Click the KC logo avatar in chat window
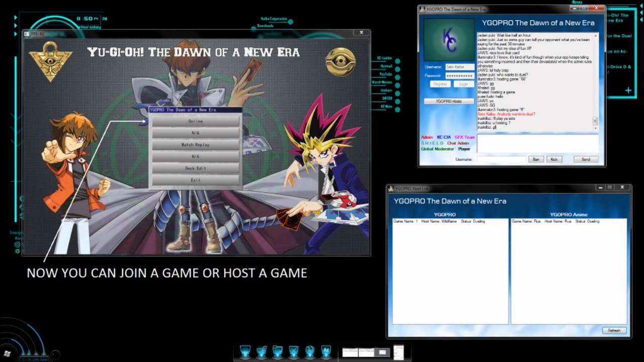644x362 pixels. [x=449, y=40]
